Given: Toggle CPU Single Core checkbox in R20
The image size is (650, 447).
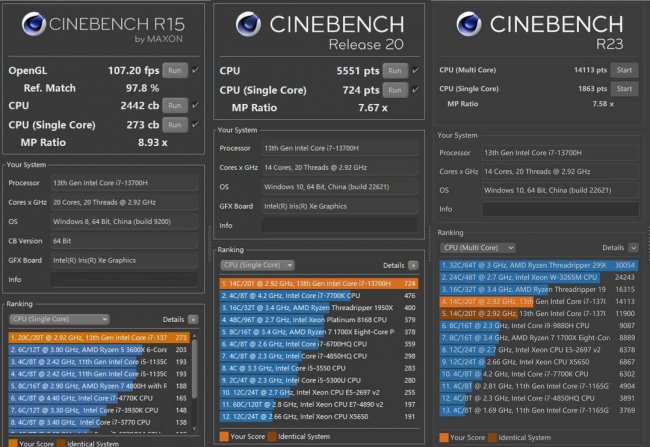Looking at the screenshot, I should (415, 90).
